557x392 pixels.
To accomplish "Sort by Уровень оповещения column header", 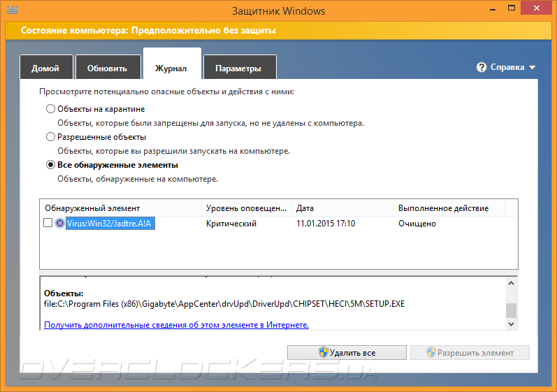I will (247, 208).
